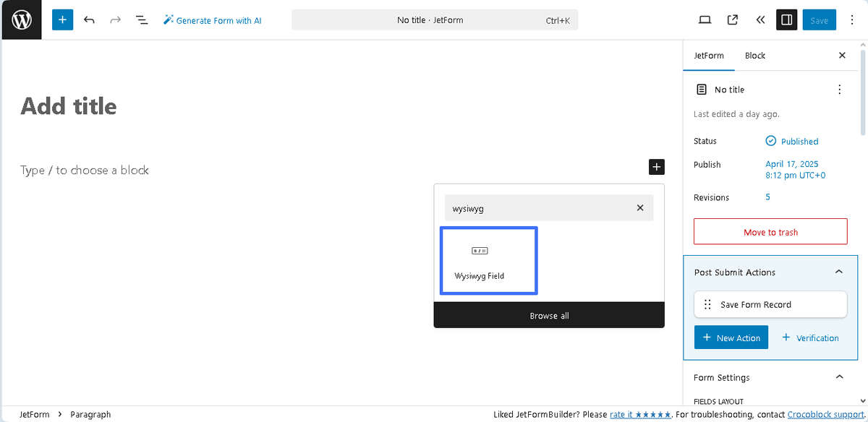Open the view-in-new-tab arrow icon
The height and width of the screenshot is (422, 868).
pos(732,20)
